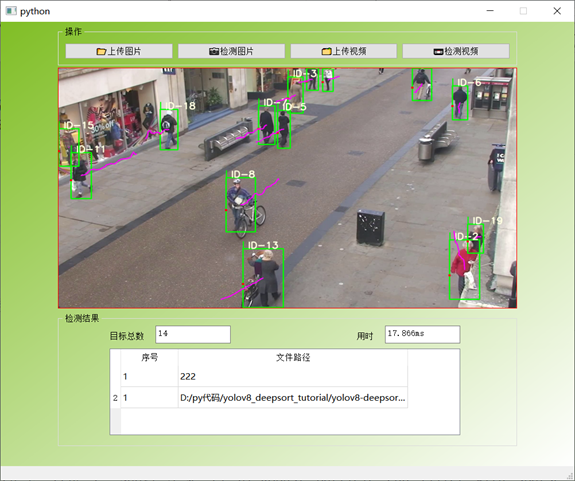Focus the 用时 field showing 17.866ms

422,334
